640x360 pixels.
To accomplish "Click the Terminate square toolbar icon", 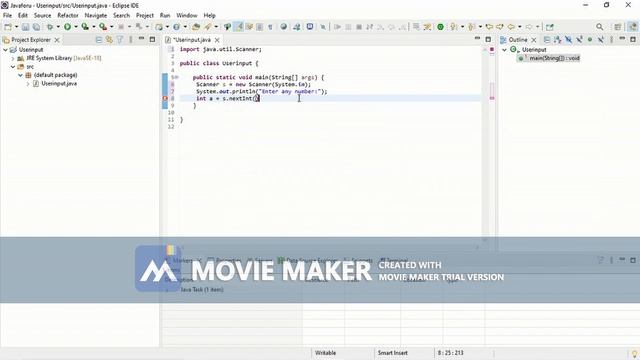I will coord(359,27).
